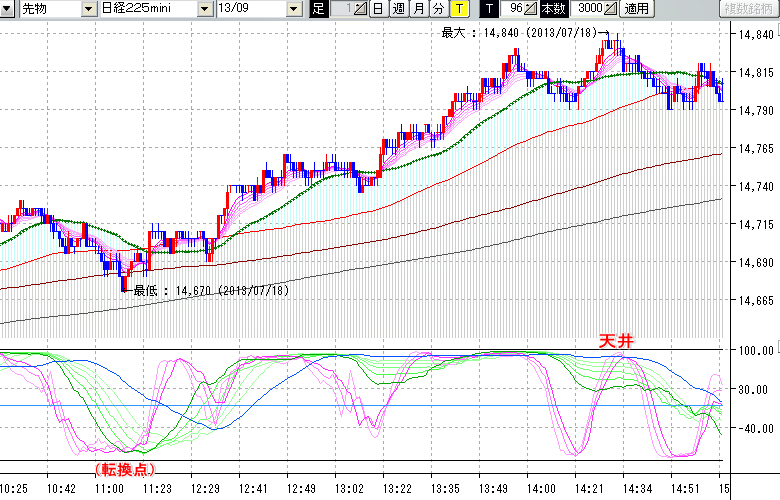Open the 先物 product type dropdown
The height and width of the screenshot is (500, 780).
coord(89,9)
